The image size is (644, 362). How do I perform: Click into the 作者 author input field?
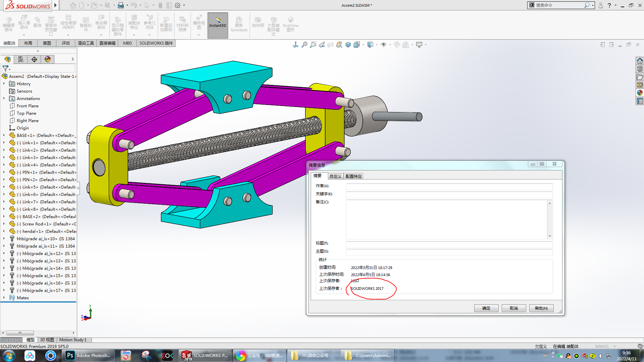tap(449, 187)
